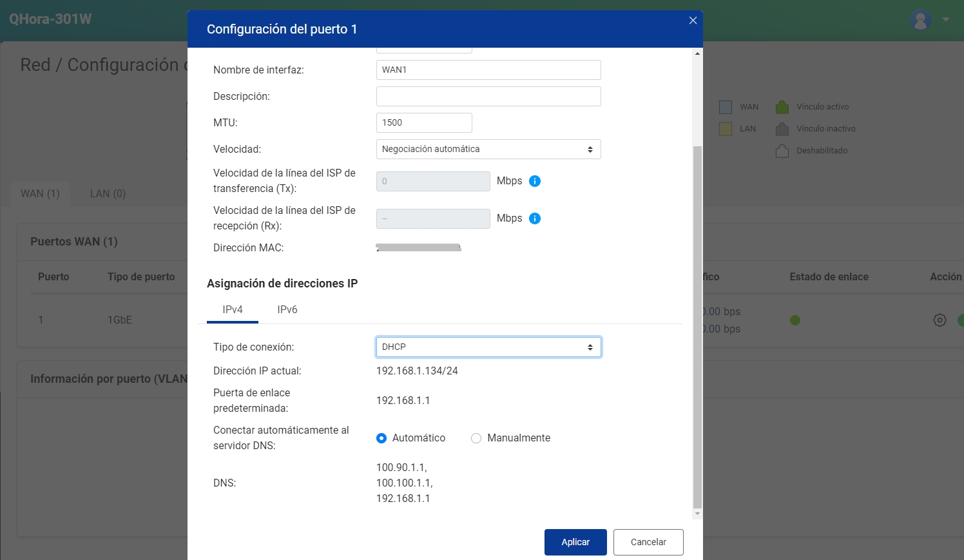The image size is (964, 560).
Task: Click the Asignación de direcciones IP heading
Action: [282, 284]
